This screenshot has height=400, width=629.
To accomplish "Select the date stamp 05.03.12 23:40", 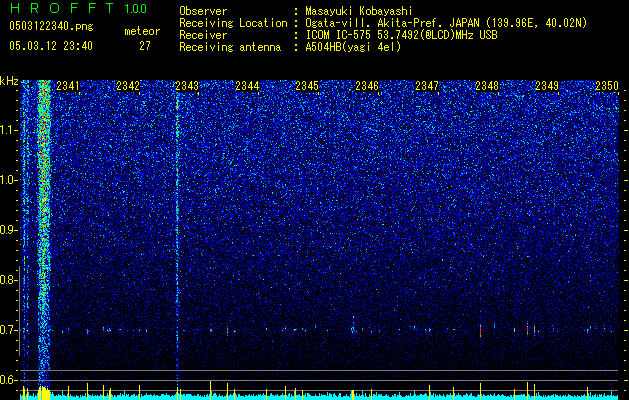I will [51, 46].
